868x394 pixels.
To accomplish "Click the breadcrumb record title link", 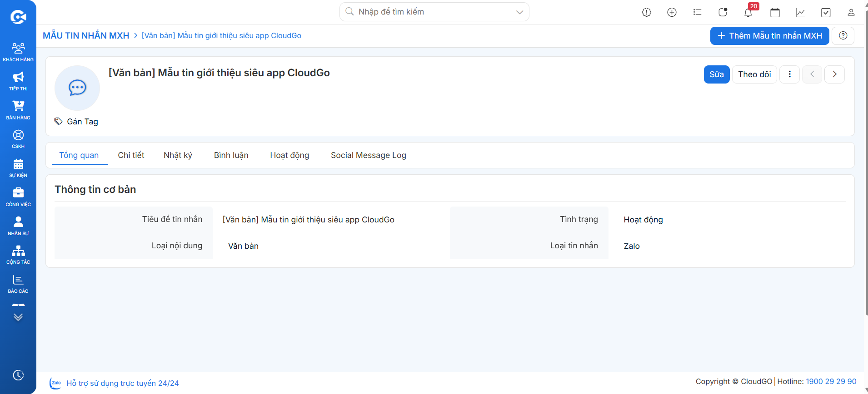I will point(221,35).
